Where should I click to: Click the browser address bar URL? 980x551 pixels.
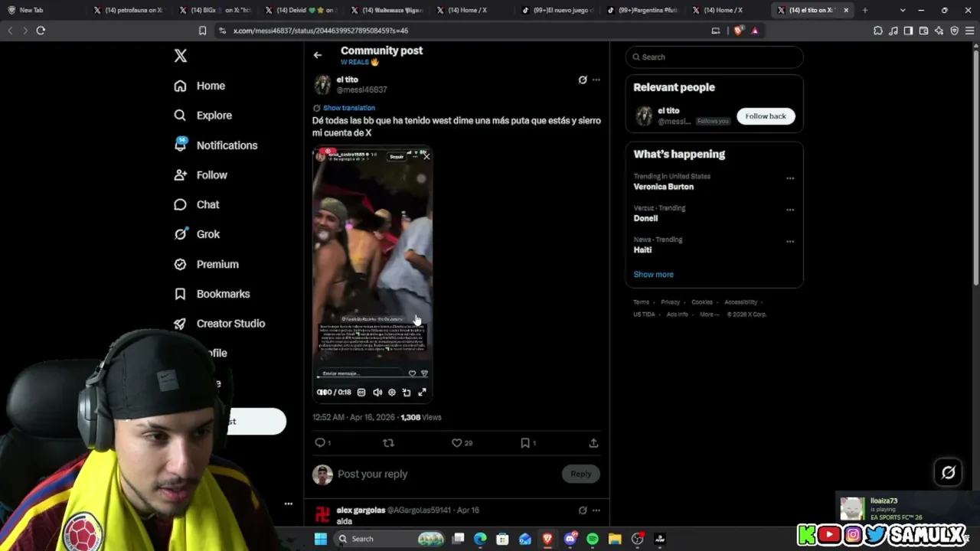(321, 31)
